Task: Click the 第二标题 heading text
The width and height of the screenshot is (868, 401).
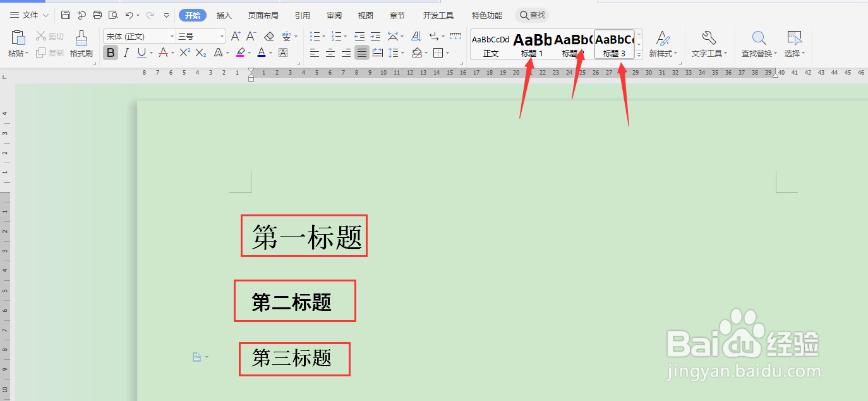Action: [x=291, y=302]
